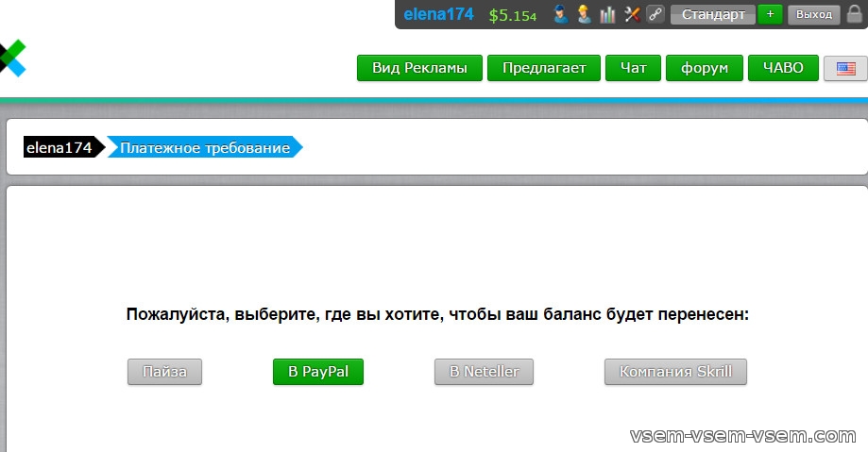The height and width of the screenshot is (452, 868).
Task: Click the Стандарт membership button
Action: coord(713,14)
